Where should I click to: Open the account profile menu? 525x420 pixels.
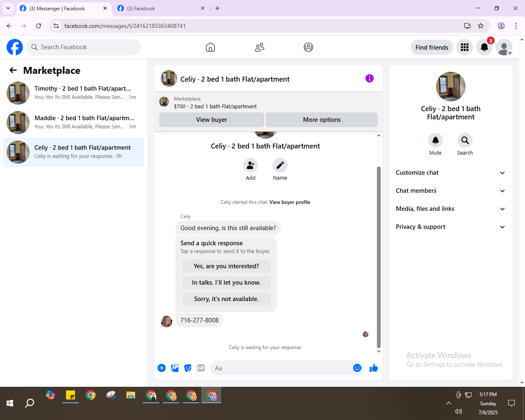pos(504,47)
